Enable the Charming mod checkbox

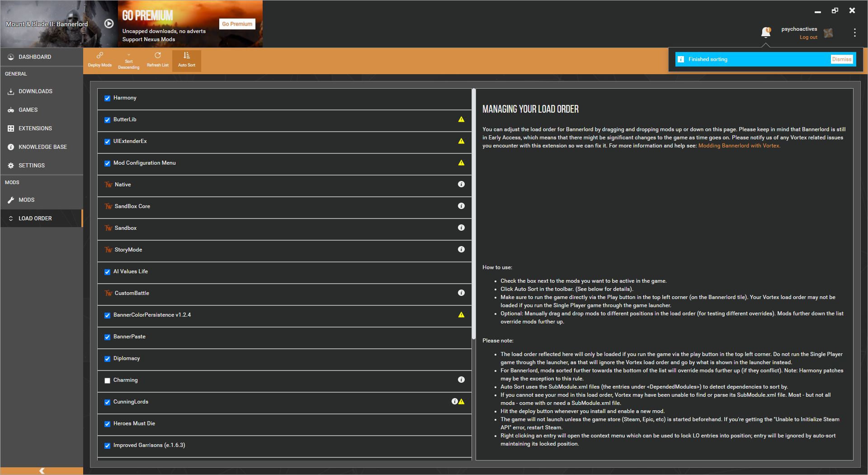107,380
